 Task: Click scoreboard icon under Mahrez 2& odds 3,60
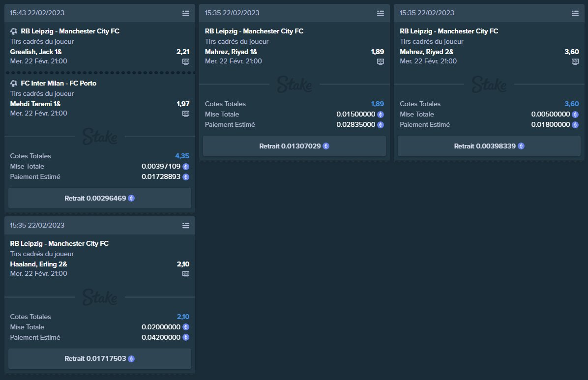coord(575,61)
